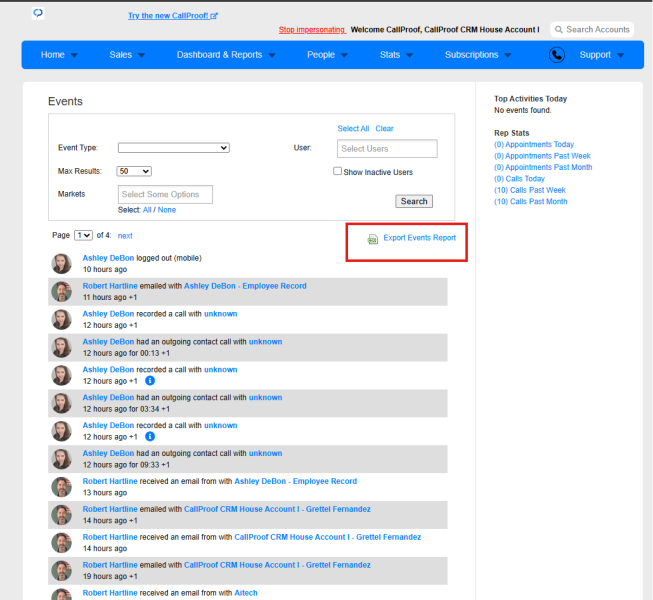Expand the Home menu arrow

(x=74, y=55)
